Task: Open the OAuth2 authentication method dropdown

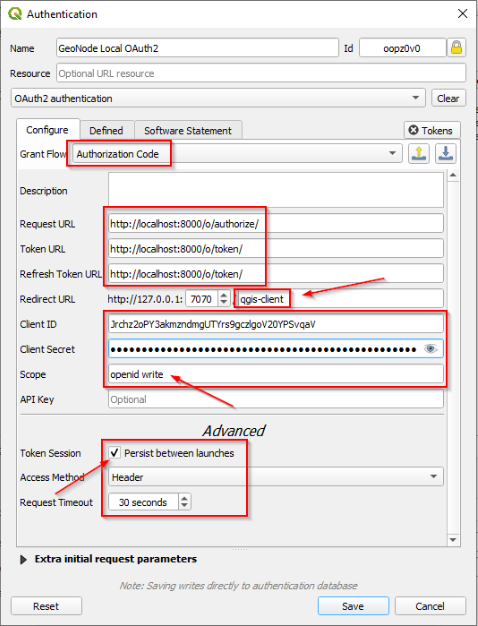Action: [218, 98]
